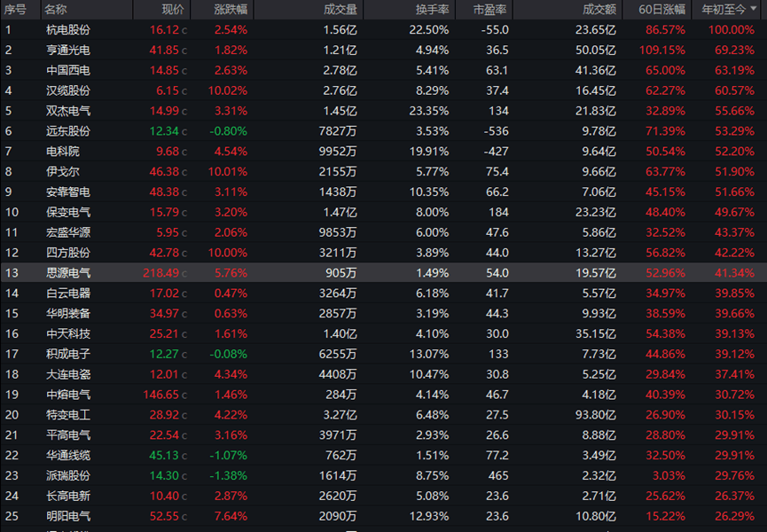Click the 市盈率 column header
The width and height of the screenshot is (767, 532).
tap(489, 9)
